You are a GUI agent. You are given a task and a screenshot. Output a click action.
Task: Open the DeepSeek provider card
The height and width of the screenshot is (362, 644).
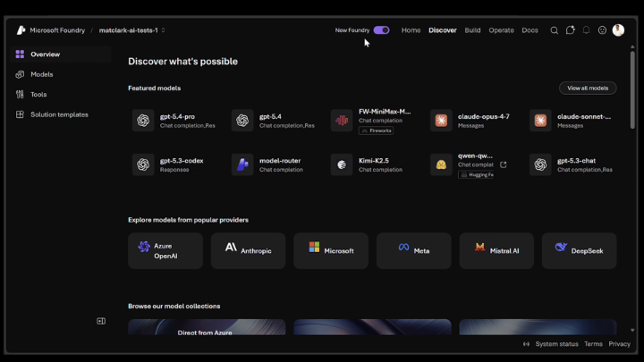(x=579, y=251)
